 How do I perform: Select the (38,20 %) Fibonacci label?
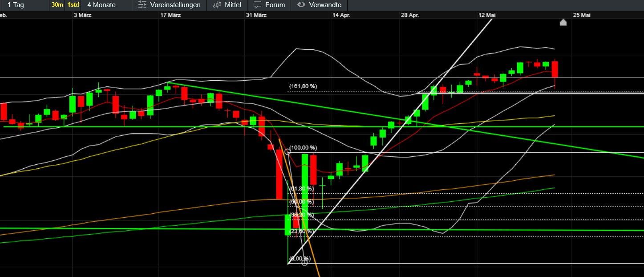302,215
